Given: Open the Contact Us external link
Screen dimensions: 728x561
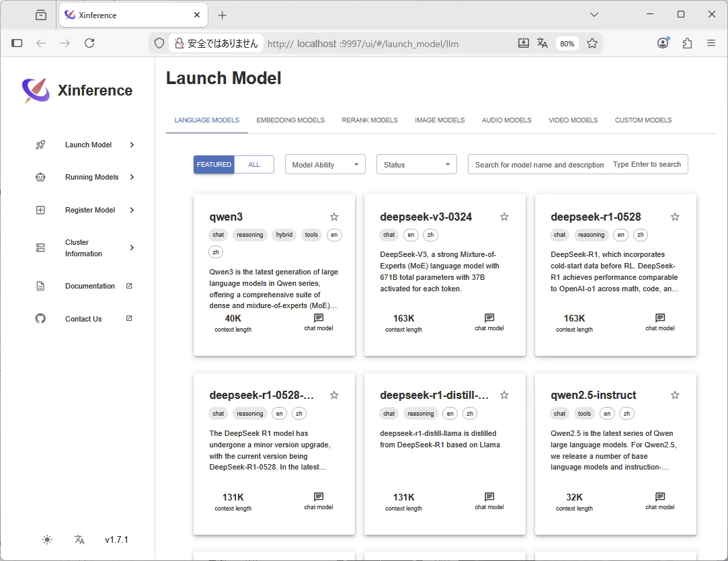Looking at the screenshot, I should 129,318.
